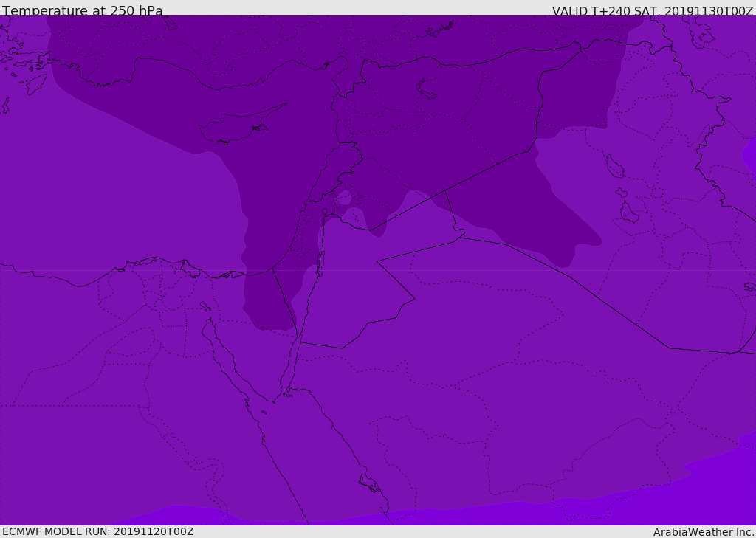Click the 'ArabiaWeather Inc.' credit text
Viewport: 756px width, 538px height.
[704, 532]
